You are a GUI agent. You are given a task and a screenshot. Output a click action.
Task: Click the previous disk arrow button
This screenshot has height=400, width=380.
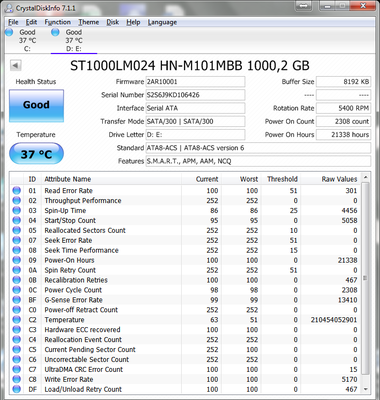(x=16, y=65)
